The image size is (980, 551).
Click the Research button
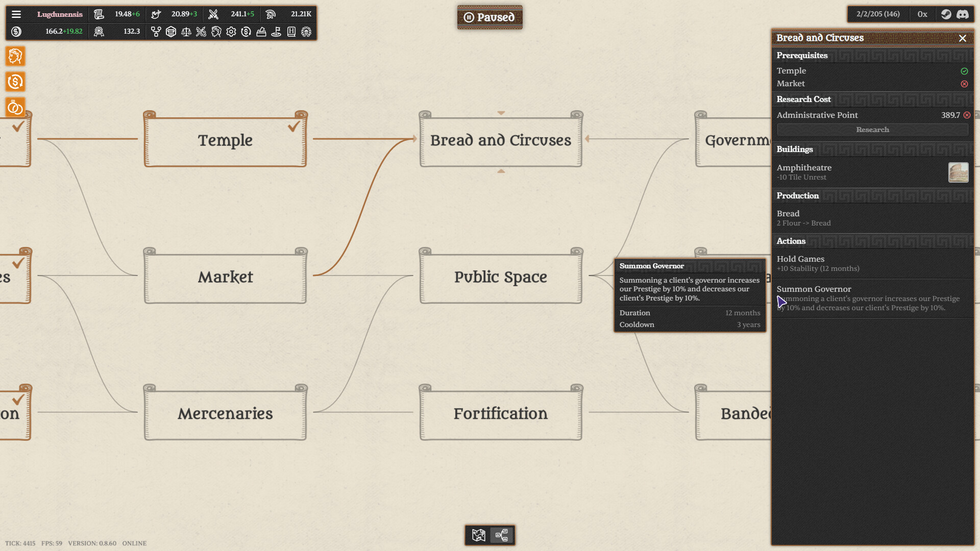(872, 130)
